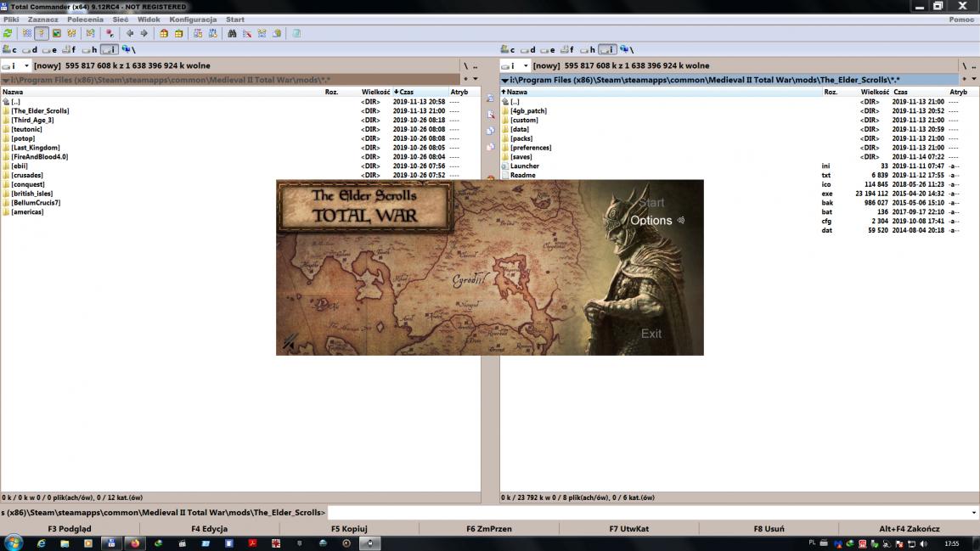The image size is (980, 551).
Task: Open the Polecenia menu
Action: point(85,20)
